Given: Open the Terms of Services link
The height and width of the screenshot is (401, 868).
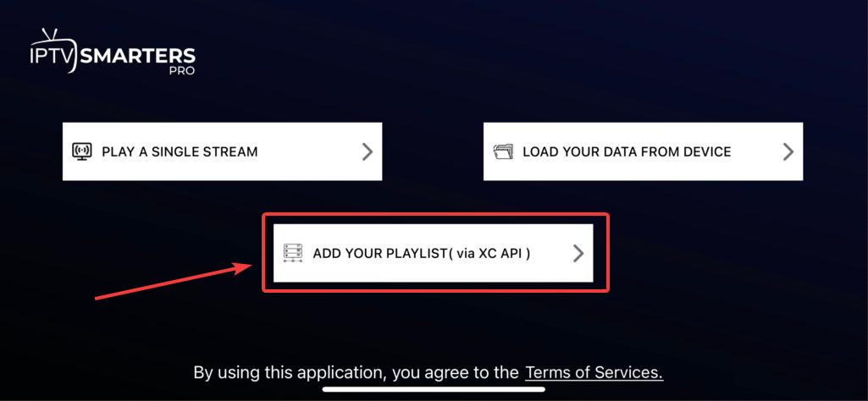Looking at the screenshot, I should [x=594, y=372].
